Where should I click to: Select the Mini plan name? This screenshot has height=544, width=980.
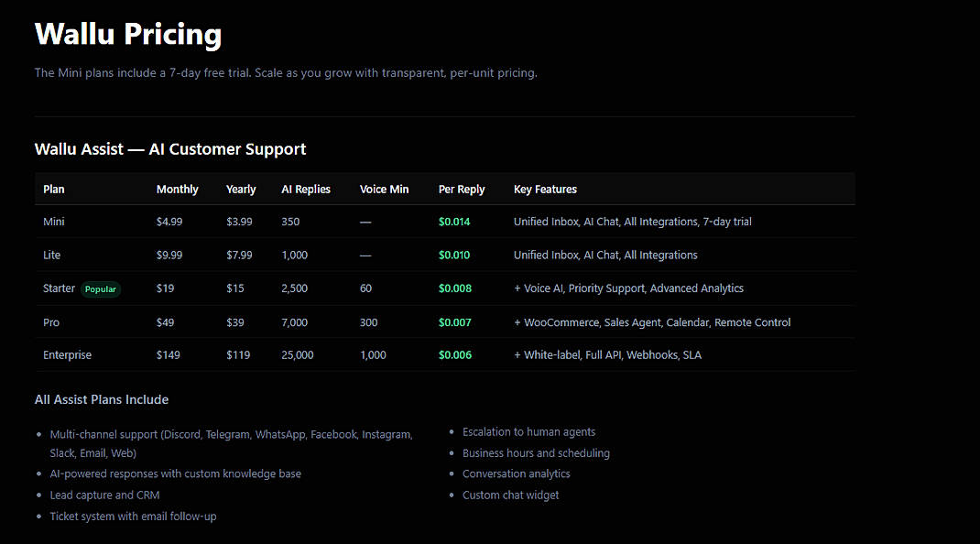coord(54,222)
